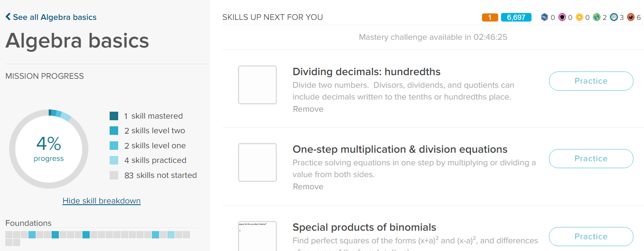The image size is (644, 251).
Task: Click the light blue skills practiced swatch
Action: pos(114,160)
